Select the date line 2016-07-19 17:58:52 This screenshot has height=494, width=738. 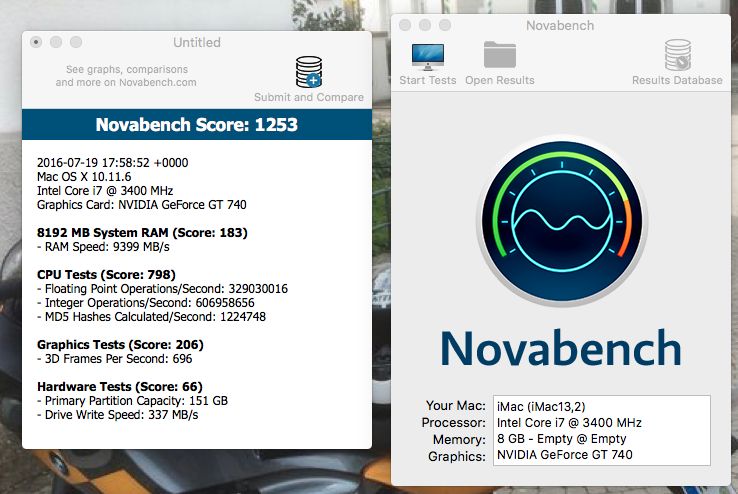[112, 163]
